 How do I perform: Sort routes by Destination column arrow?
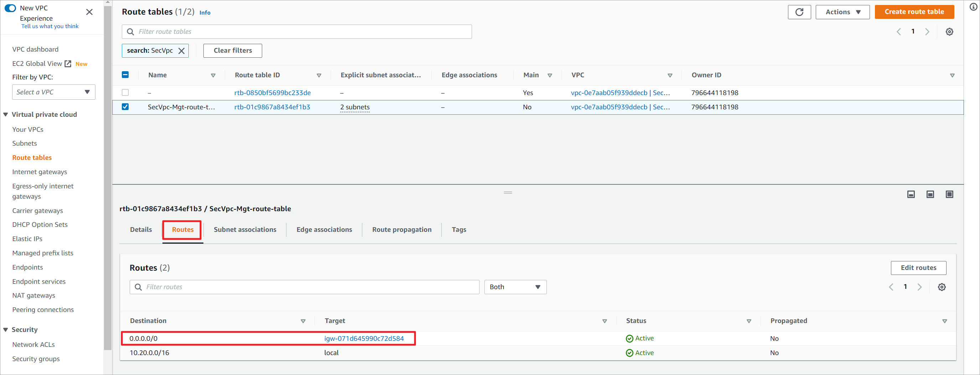click(303, 321)
